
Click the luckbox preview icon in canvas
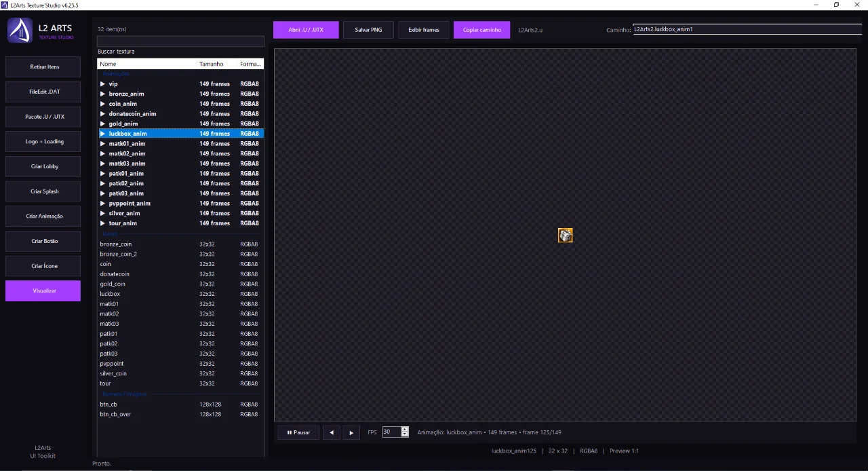(566, 235)
